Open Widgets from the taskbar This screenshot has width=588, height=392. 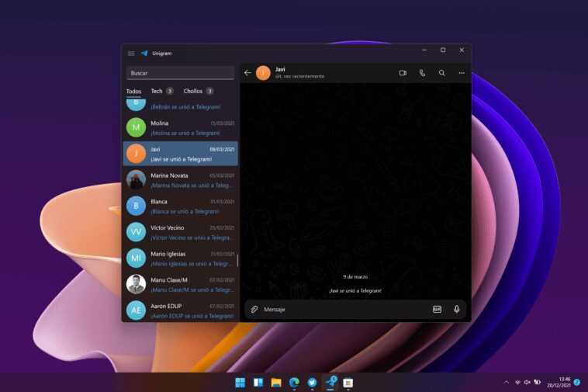click(x=258, y=383)
